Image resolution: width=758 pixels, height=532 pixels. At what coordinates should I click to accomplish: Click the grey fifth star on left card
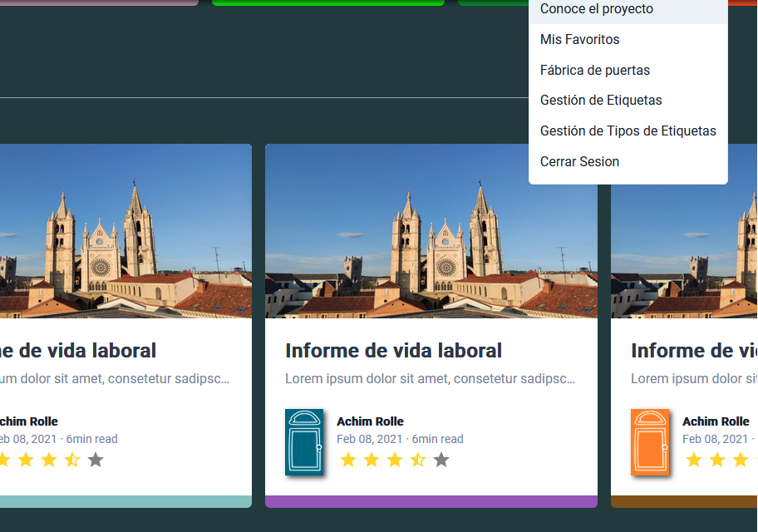[96, 460]
